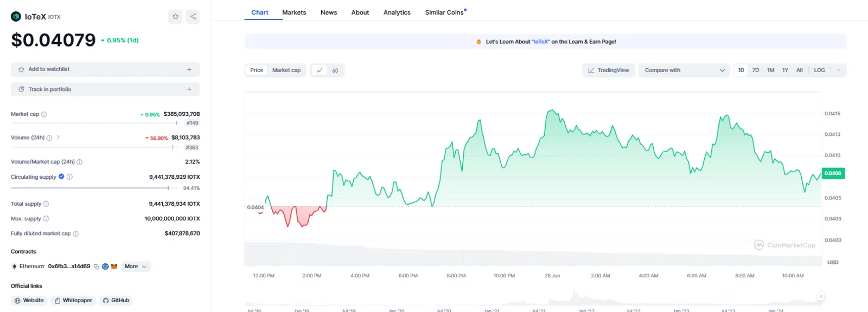Click the 0.95% (1d) change label
The height and width of the screenshot is (312, 868).
[119, 41]
